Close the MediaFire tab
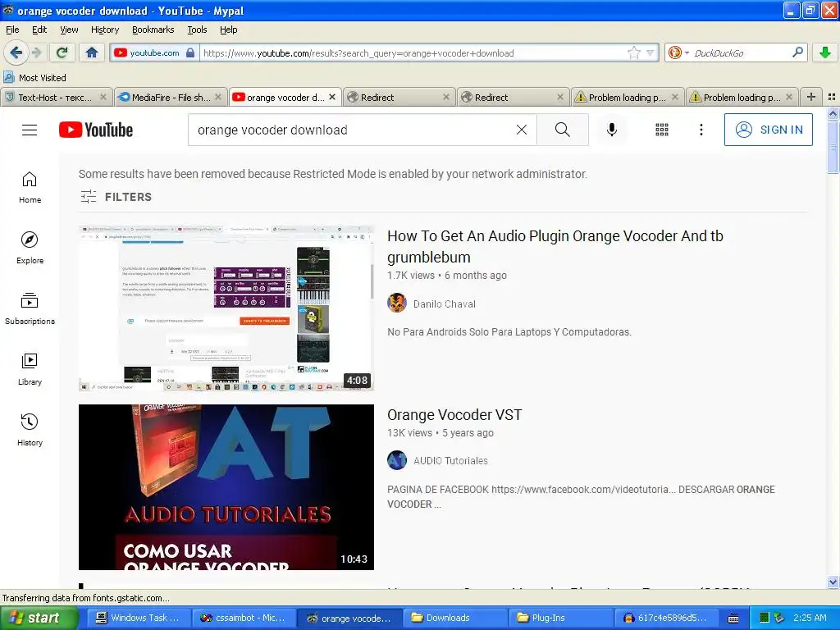The height and width of the screenshot is (630, 840). pyautogui.click(x=218, y=97)
